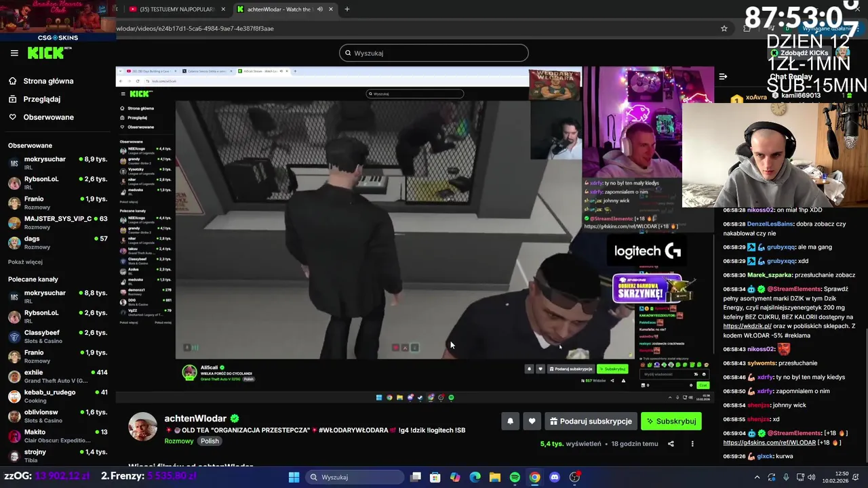Open channel dags in sidebar
The height and width of the screenshot is (488, 868).
[58, 243]
